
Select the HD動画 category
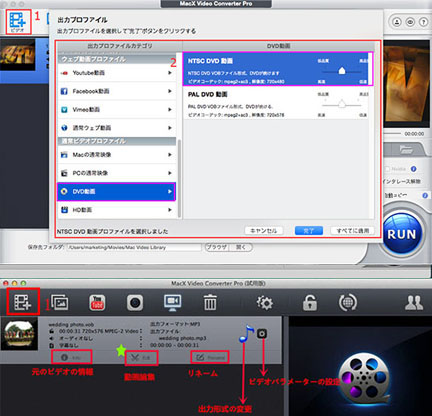pyautogui.click(x=116, y=210)
